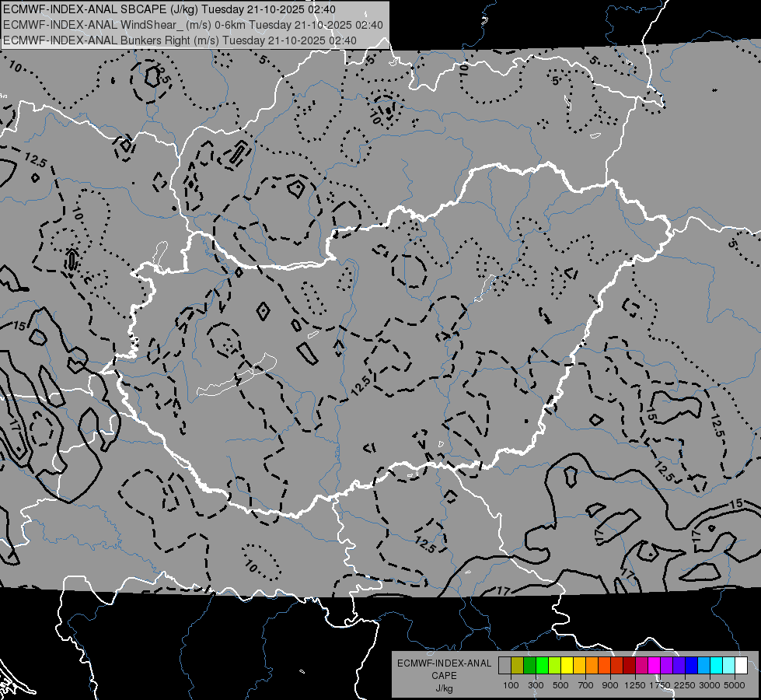Click the 3000 tick label in legend
The height and width of the screenshot is (700, 761).
coord(710,685)
